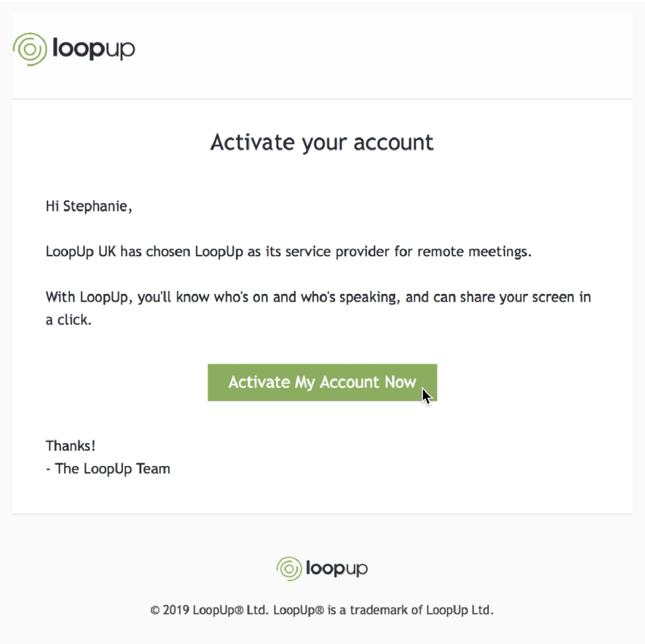This screenshot has height=644, width=645.
Task: Click the LoopUp spiral icon in header
Action: [29, 49]
